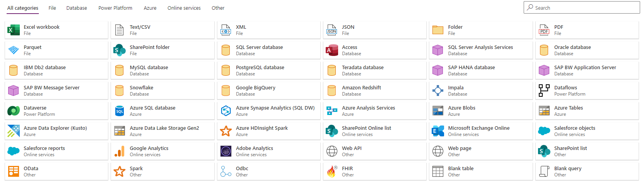Click the Access database icon

tap(332, 50)
